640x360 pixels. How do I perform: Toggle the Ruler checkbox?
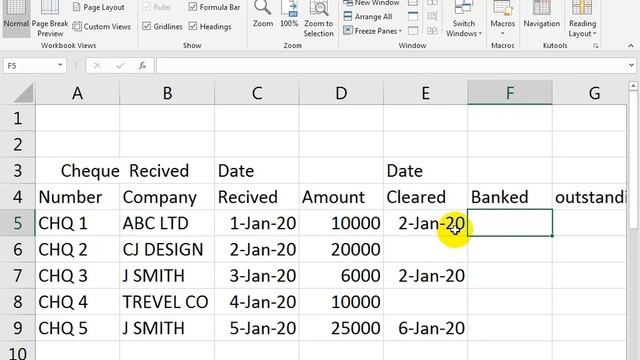pos(157,7)
